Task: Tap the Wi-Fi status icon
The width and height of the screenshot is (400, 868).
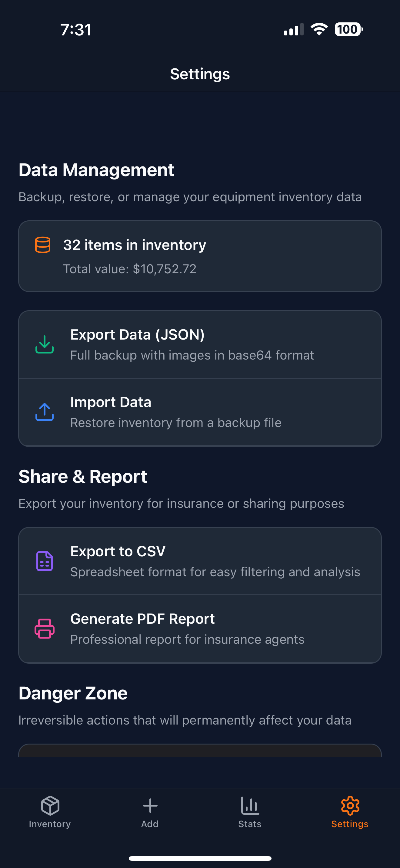Action: pos(319,29)
